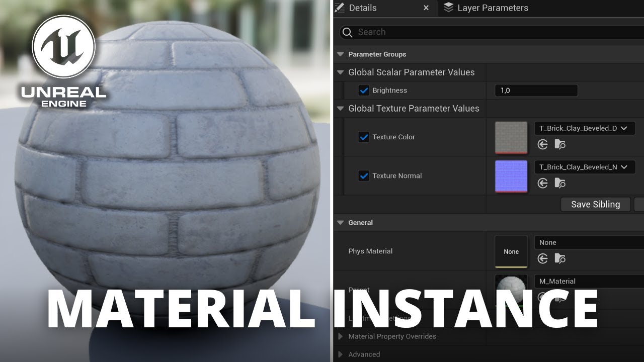
Task: Click the Texture Normal label
Action: 397,175
